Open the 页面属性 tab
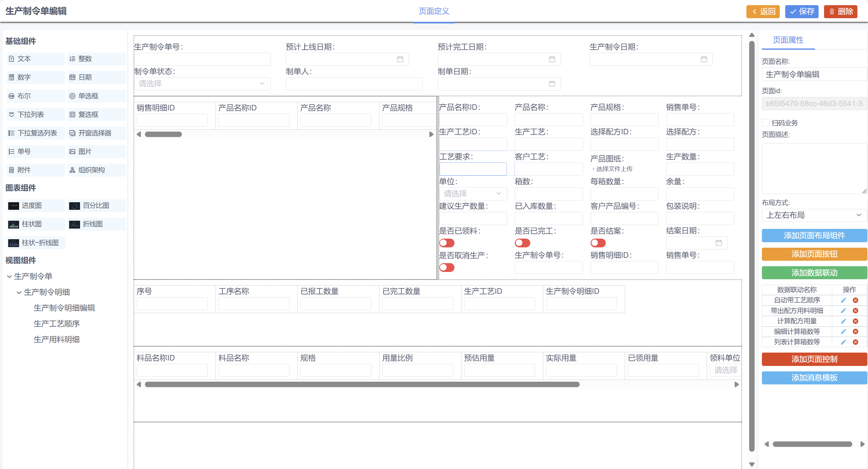 [x=788, y=40]
